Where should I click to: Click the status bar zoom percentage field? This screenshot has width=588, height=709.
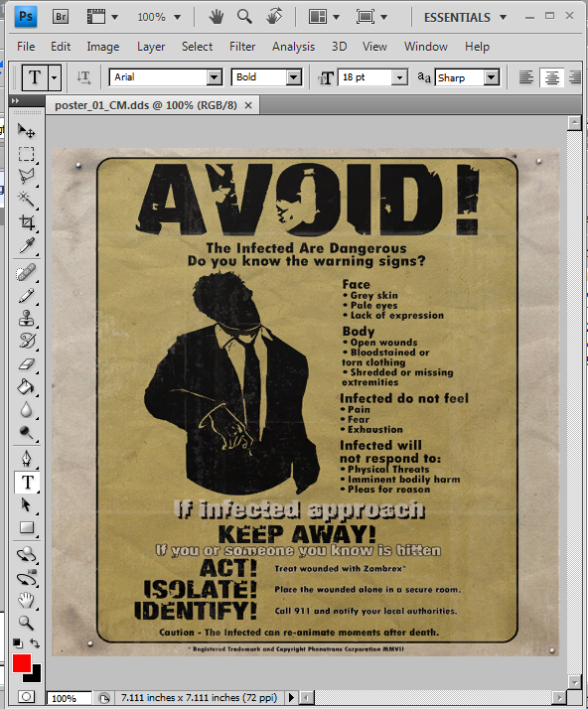(x=70, y=698)
